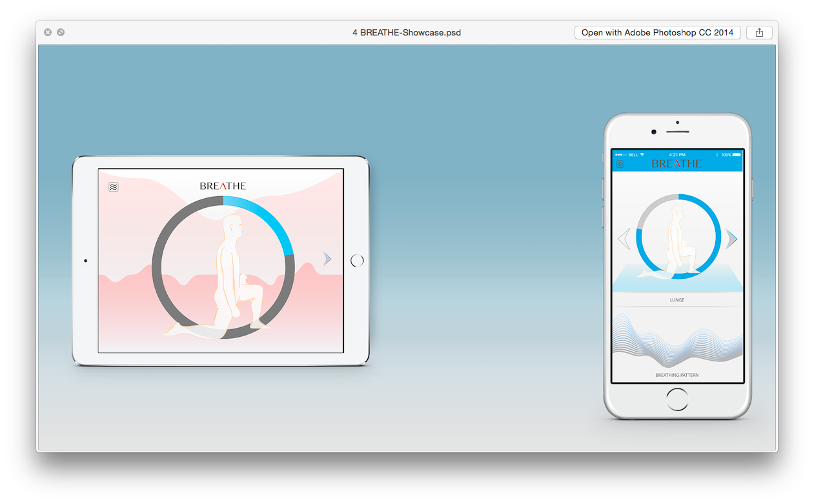The height and width of the screenshot is (504, 814).
Task: Click the 4:21 PM time on the iPhone
Action: tap(677, 155)
